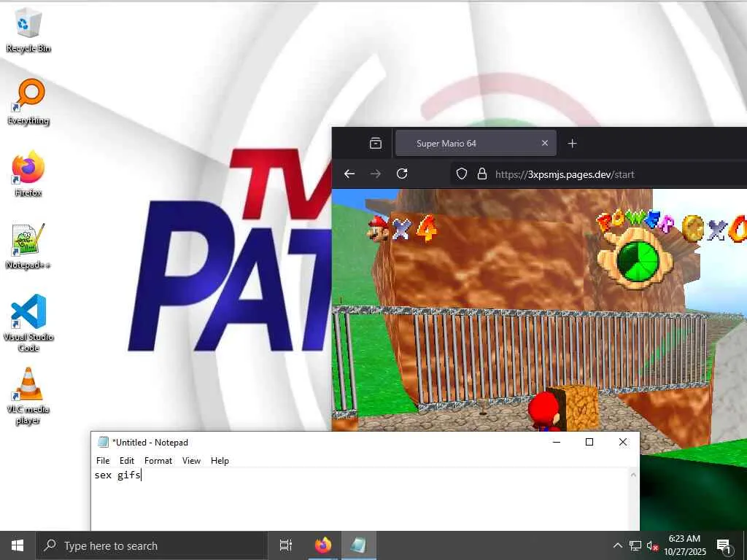The width and height of the screenshot is (747, 560).
Task: Open the network tray icon
Action: tap(635, 545)
